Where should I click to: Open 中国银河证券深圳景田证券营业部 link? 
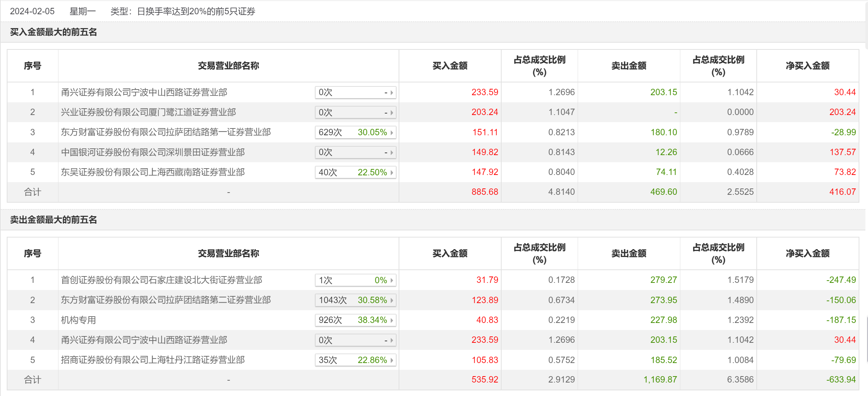pos(153,152)
